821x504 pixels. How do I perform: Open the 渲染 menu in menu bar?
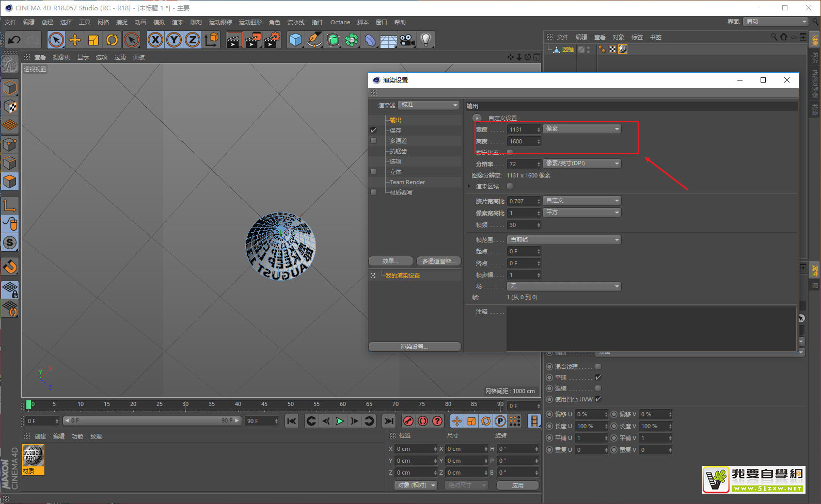click(178, 22)
